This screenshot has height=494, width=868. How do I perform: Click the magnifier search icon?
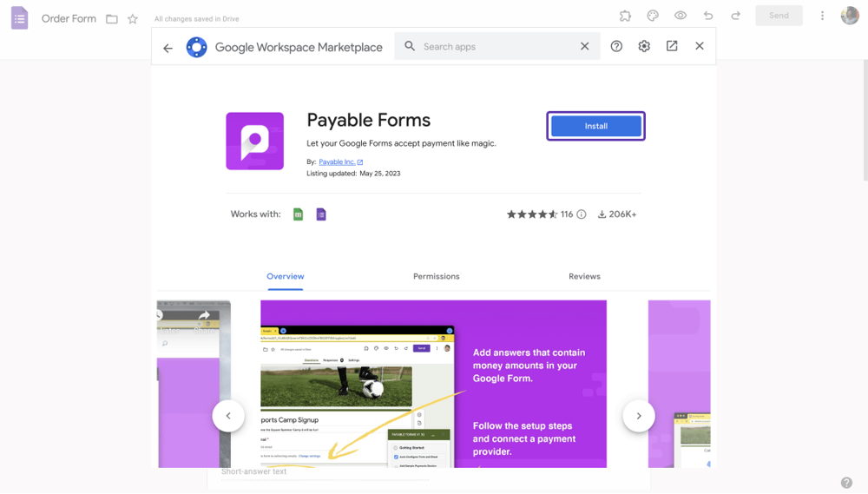click(x=410, y=46)
